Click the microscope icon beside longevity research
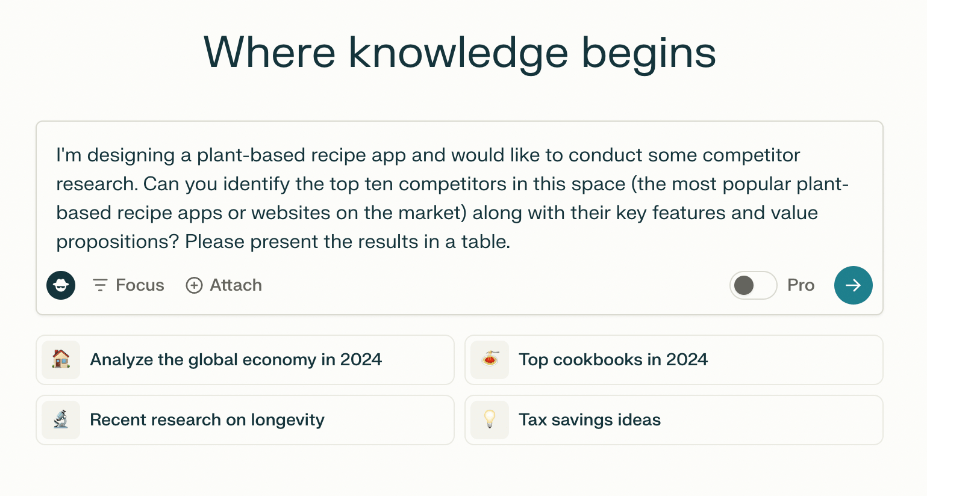The height and width of the screenshot is (496, 954). pyautogui.click(x=61, y=420)
